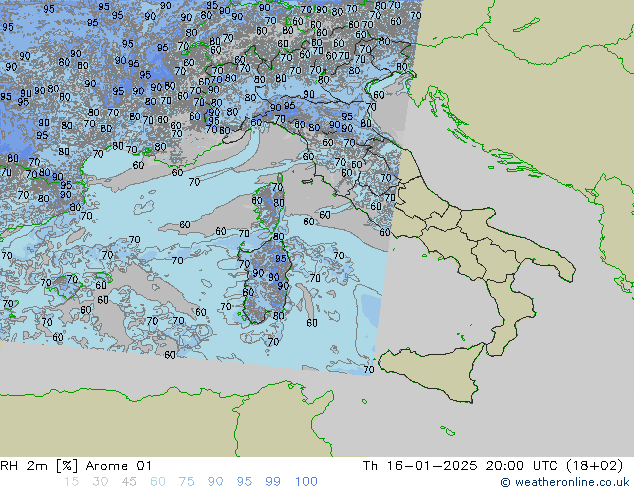This screenshot has height=490, width=634.
Task: Click legend value 30
Action: (100, 482)
